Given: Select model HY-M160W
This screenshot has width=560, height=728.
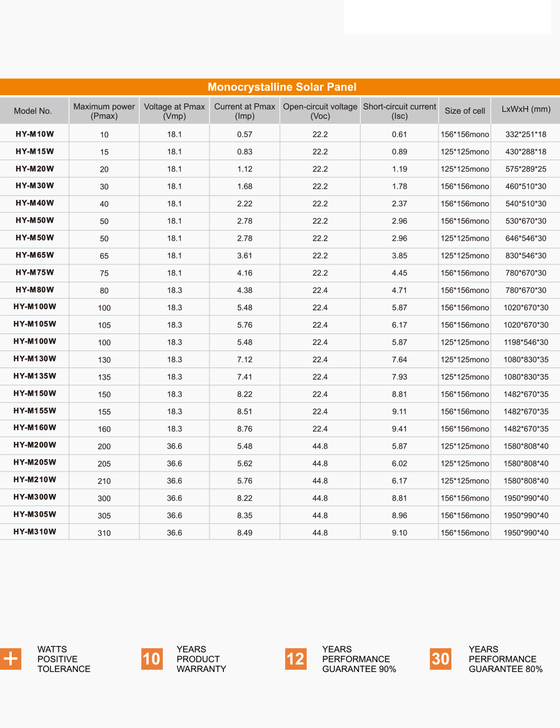Looking at the screenshot, I should 35,427.
